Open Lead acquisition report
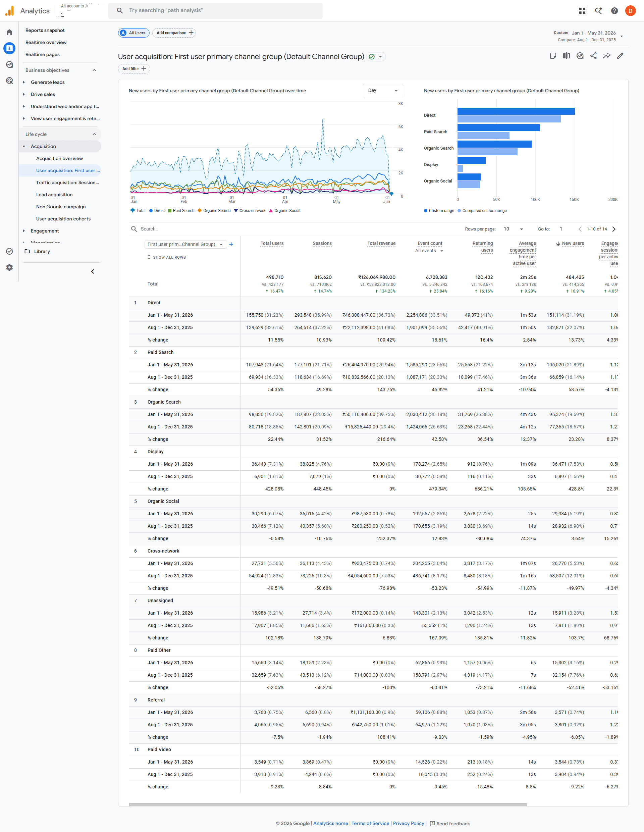Viewport: 644px width, 832px height. pos(54,195)
